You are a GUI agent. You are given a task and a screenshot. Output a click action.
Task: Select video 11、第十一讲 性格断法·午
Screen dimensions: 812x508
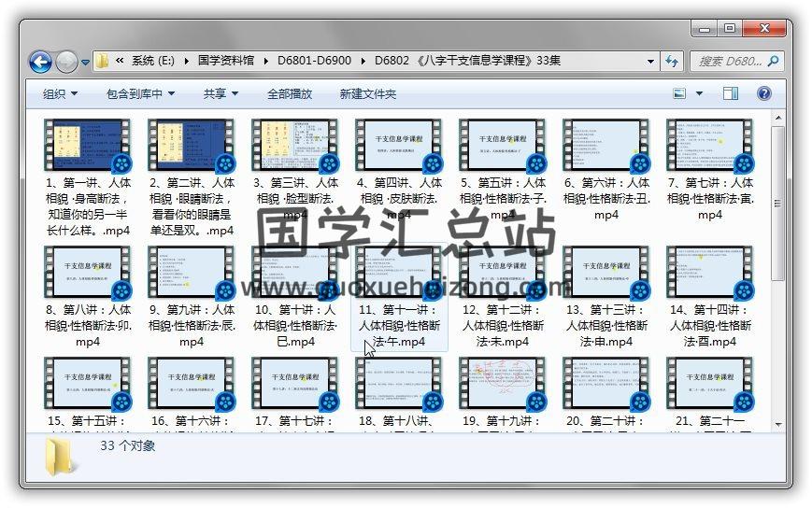399,297
